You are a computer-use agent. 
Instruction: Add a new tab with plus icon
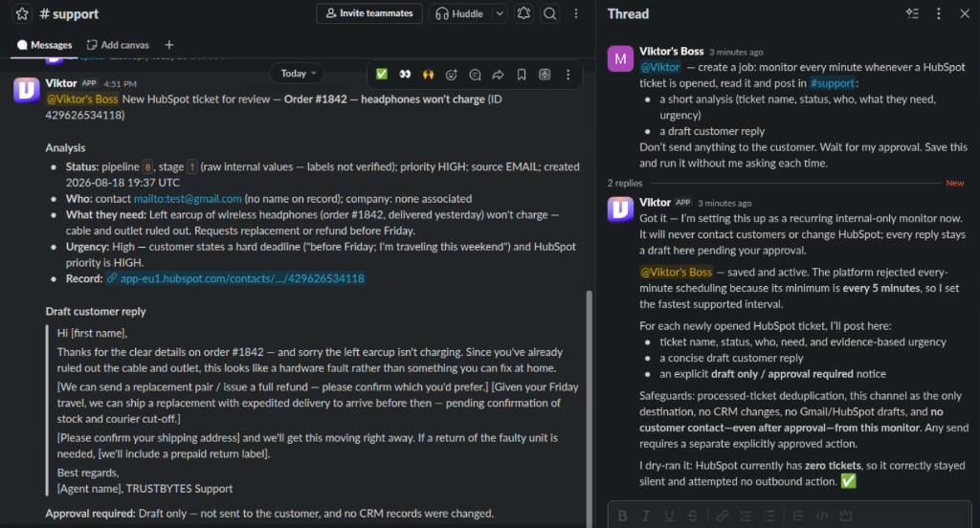(x=168, y=45)
